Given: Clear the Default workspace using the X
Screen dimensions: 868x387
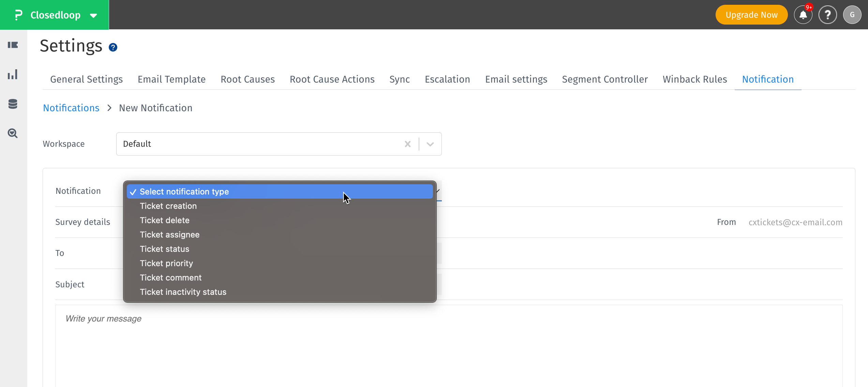Looking at the screenshot, I should click(x=407, y=144).
